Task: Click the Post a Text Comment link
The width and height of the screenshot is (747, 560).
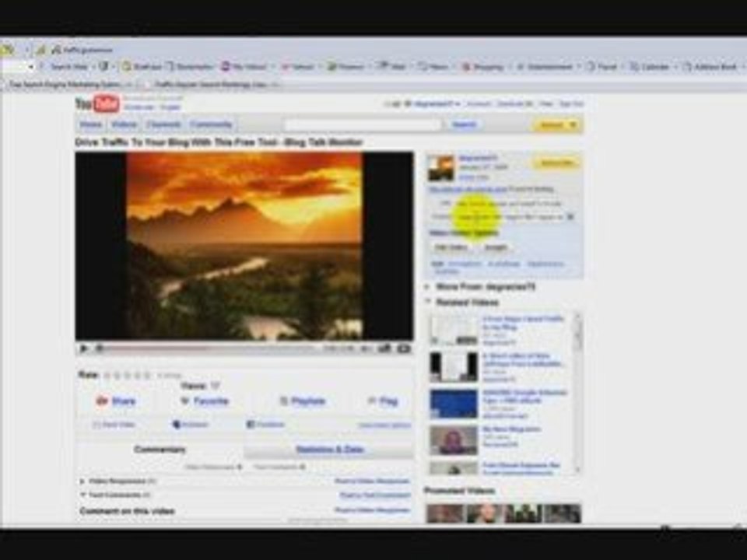Action: [375, 495]
